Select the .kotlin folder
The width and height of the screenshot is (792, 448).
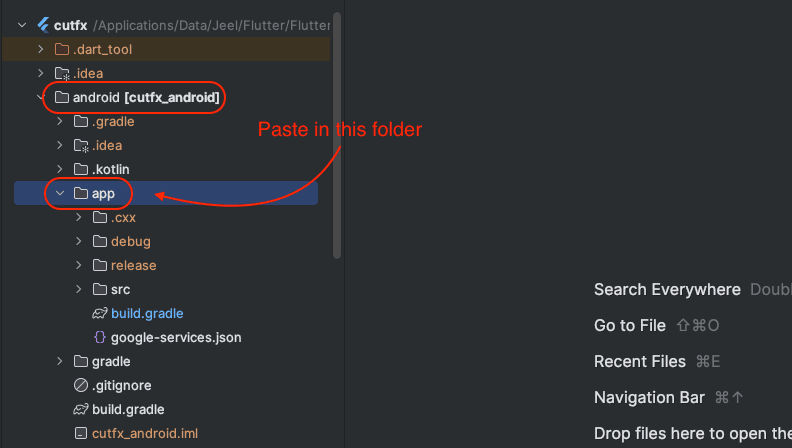point(110,169)
